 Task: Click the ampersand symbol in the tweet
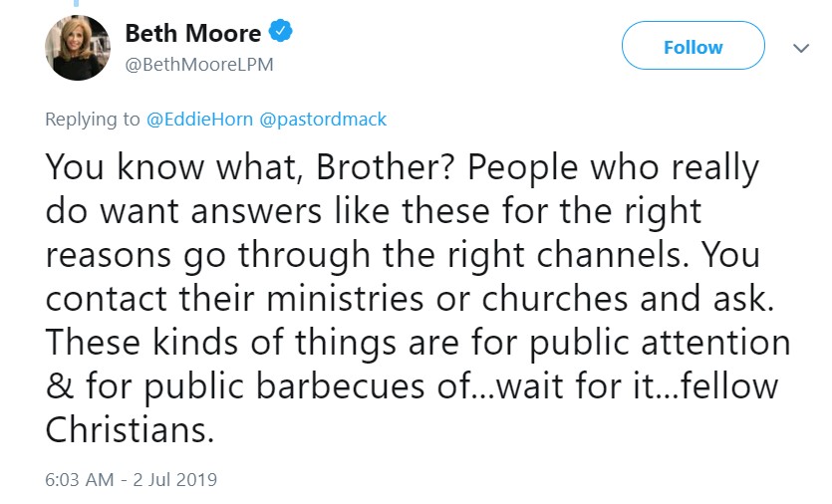(x=58, y=387)
